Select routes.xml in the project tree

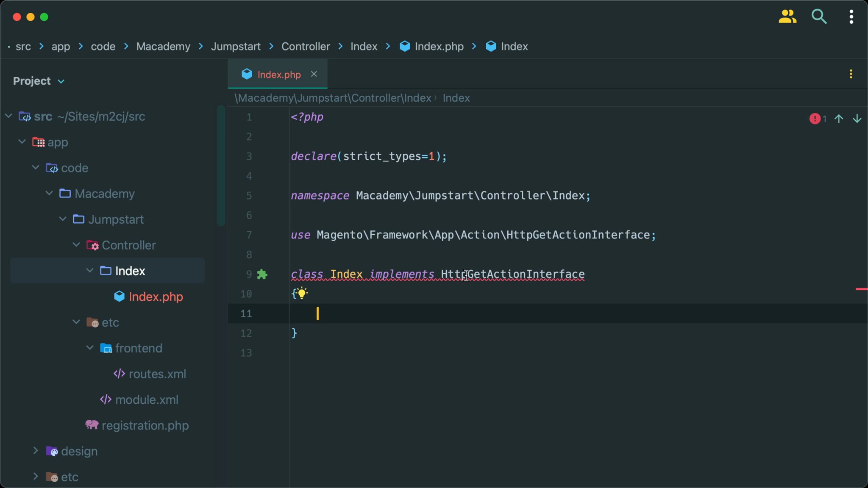click(x=157, y=374)
